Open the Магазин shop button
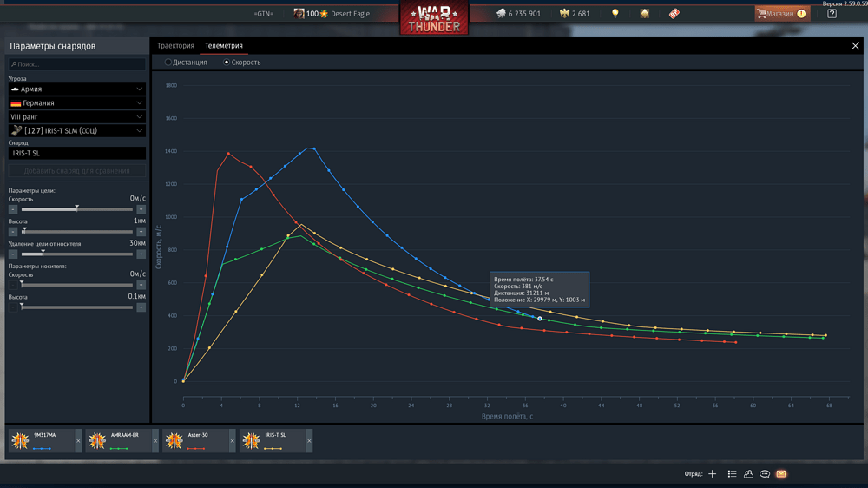 point(782,13)
